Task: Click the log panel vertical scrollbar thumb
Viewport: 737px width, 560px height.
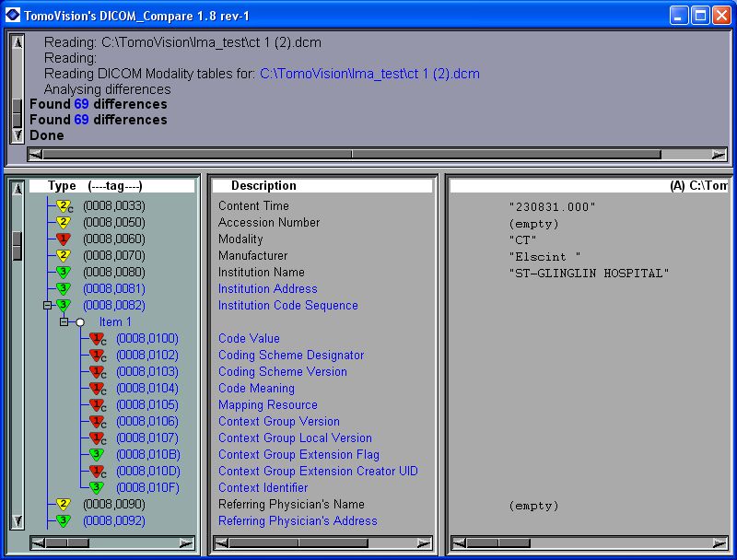Action: pos(18,112)
